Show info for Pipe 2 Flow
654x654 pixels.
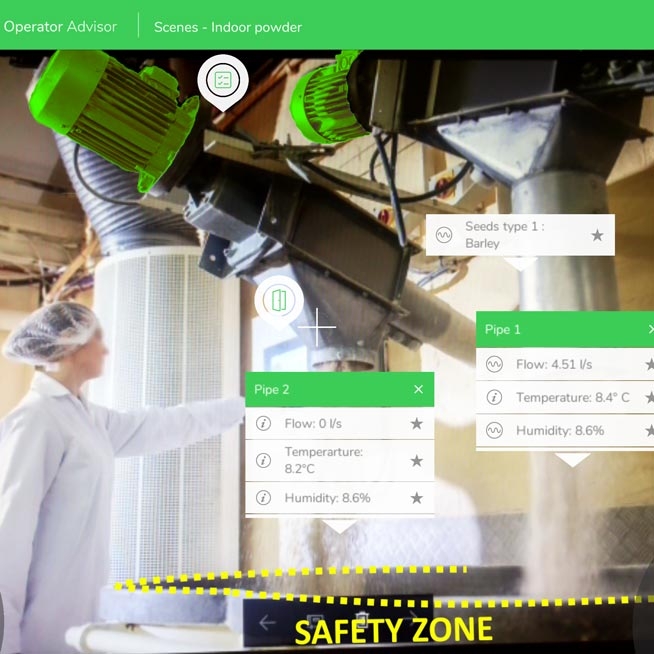point(264,424)
